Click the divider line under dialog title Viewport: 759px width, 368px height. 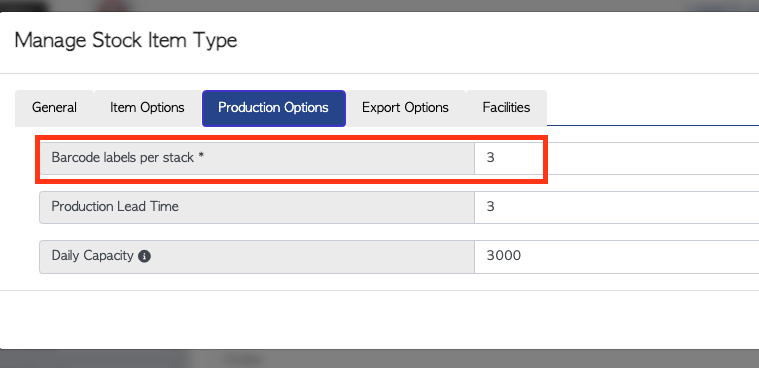(x=380, y=74)
